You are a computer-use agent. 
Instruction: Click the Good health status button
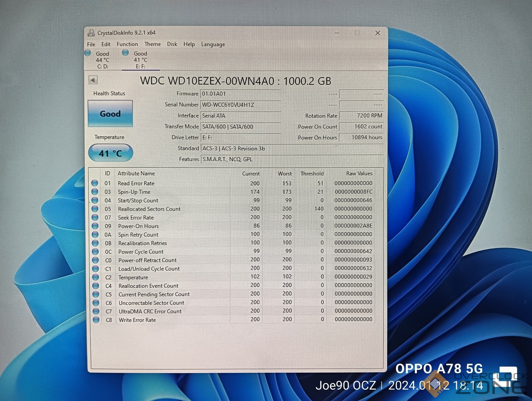click(110, 114)
